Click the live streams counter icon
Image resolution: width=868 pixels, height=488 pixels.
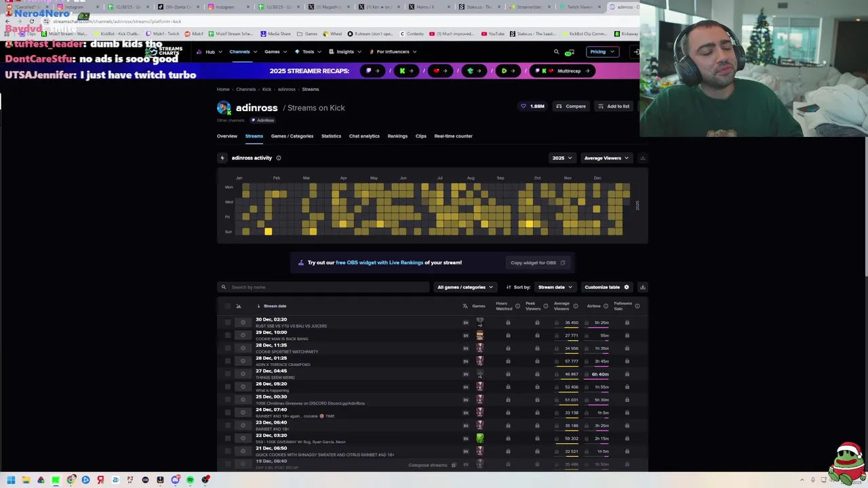coord(570,52)
